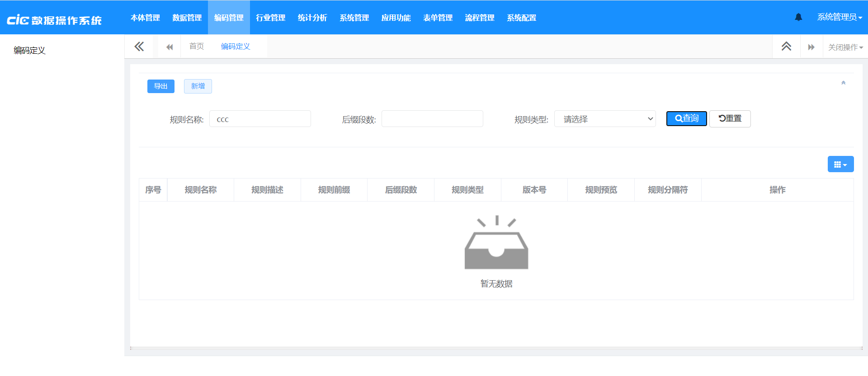Image resolution: width=868 pixels, height=376 pixels.
Task: Open the table column grid toggle
Action: pos(840,164)
